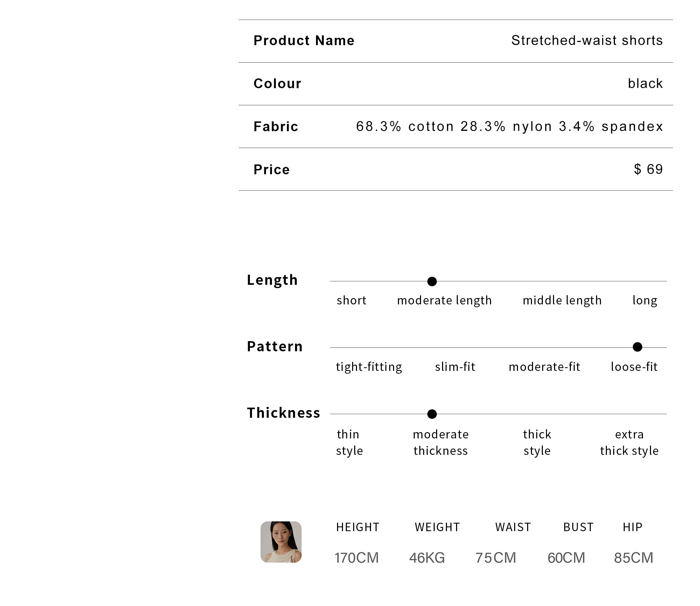Image resolution: width=700 pixels, height=606 pixels.
Task: Select 'thin style' thickness label
Action: 349,443
